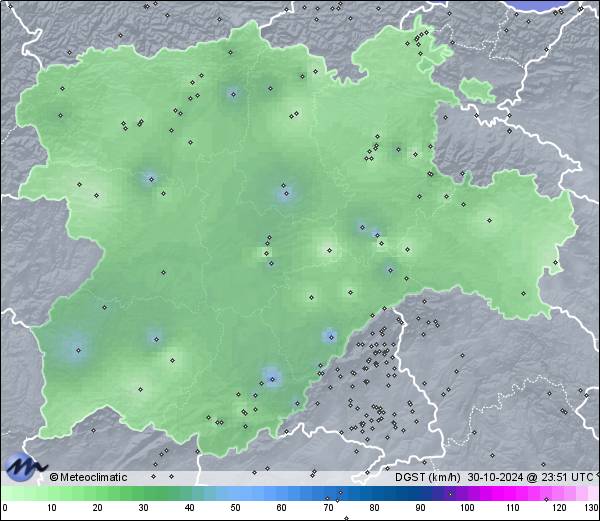Viewport: 600px width, 521px height.
Task: Click the scale label 110
Action: [513, 508]
